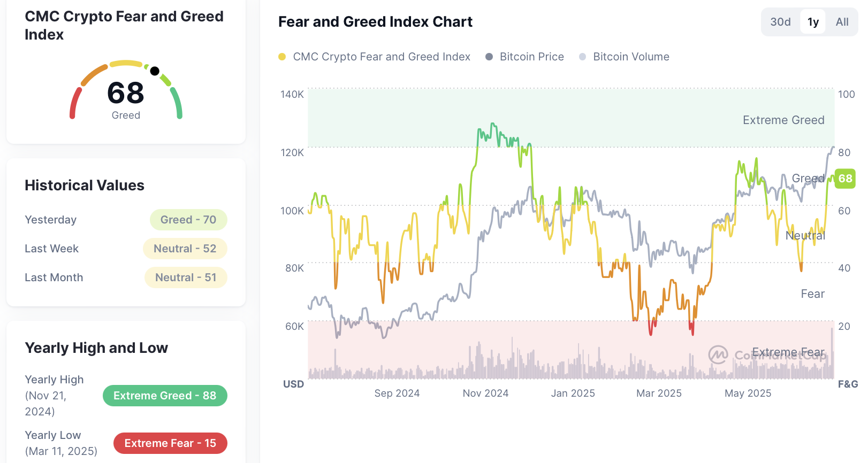Click the Mar 2025 axis label

659,393
